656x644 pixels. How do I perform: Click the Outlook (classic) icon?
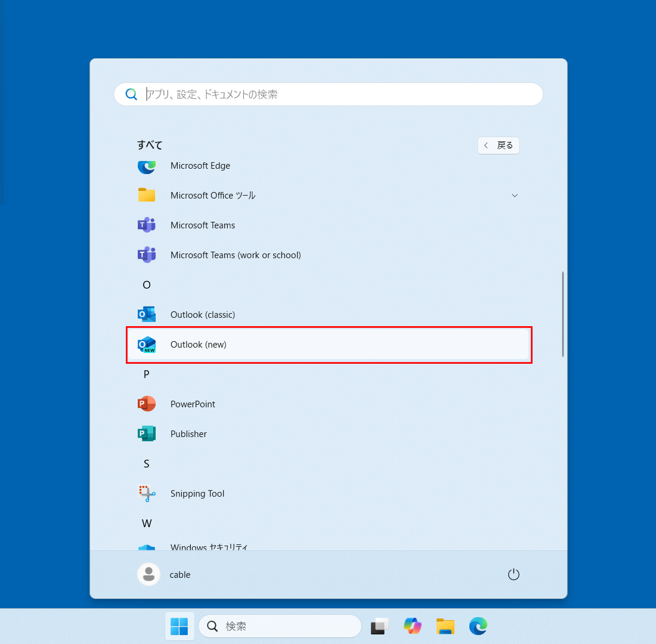147,314
